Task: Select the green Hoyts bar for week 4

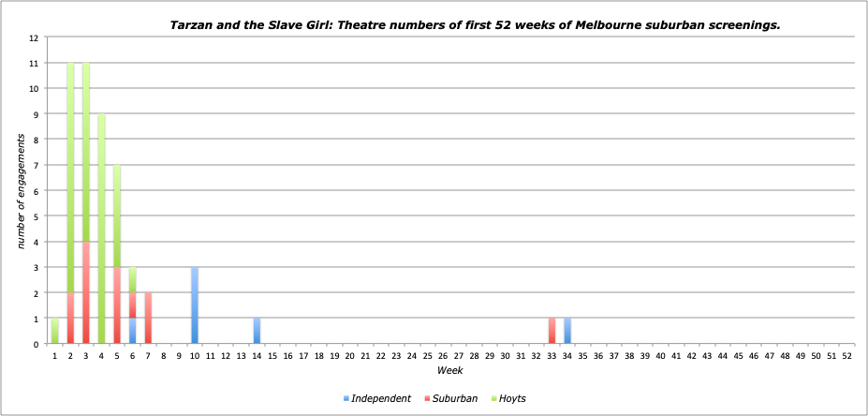Action: point(101,230)
